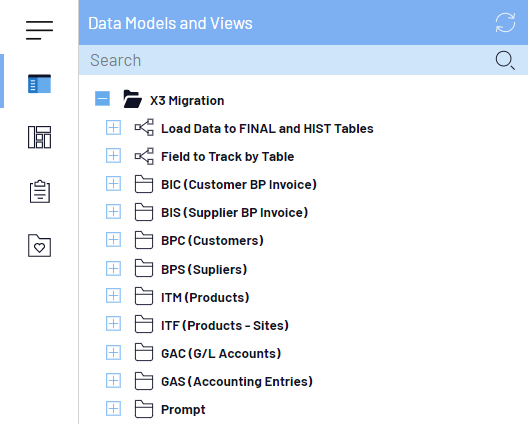Click into the Search input field
The image size is (528, 424).
point(286,60)
